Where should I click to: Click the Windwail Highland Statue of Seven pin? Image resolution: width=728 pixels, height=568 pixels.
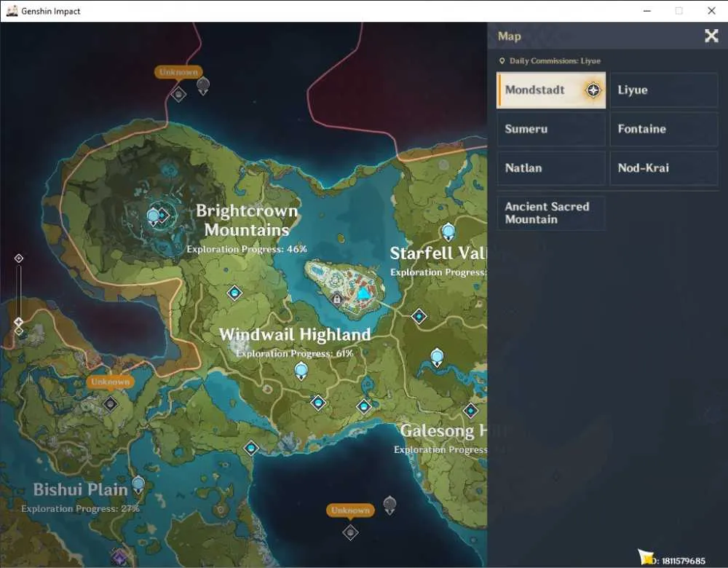tap(301, 371)
